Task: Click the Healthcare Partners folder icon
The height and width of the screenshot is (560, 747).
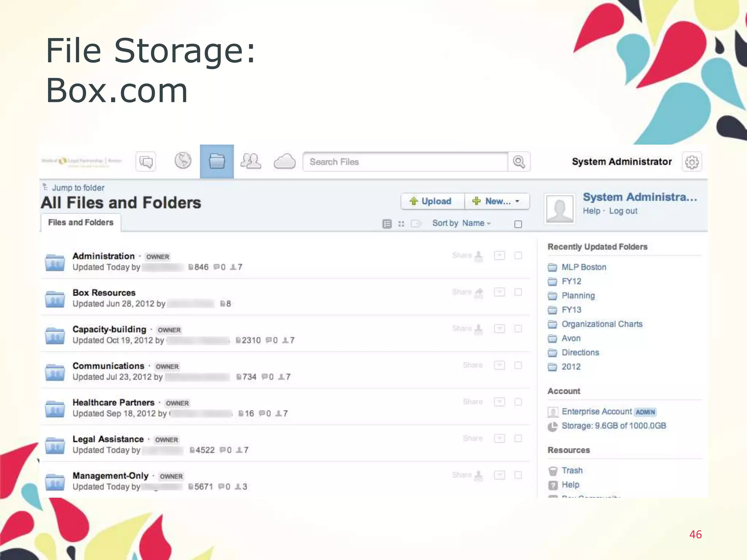Action: tap(55, 408)
